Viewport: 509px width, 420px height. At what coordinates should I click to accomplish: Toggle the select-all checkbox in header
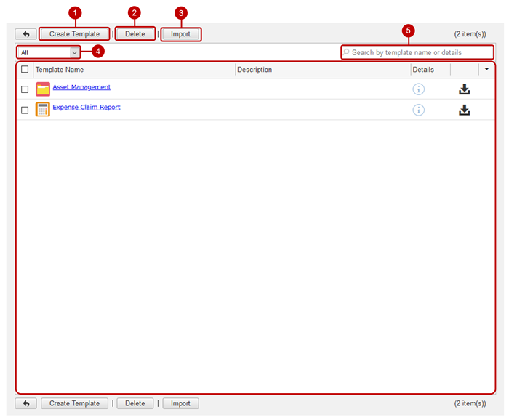tap(25, 70)
